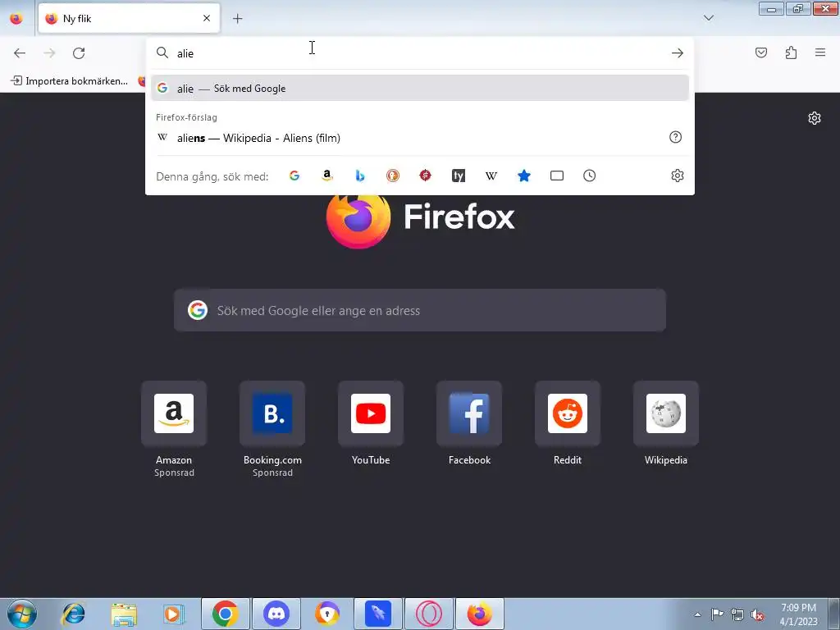Open Windows Media Player from the taskbar

click(x=174, y=614)
